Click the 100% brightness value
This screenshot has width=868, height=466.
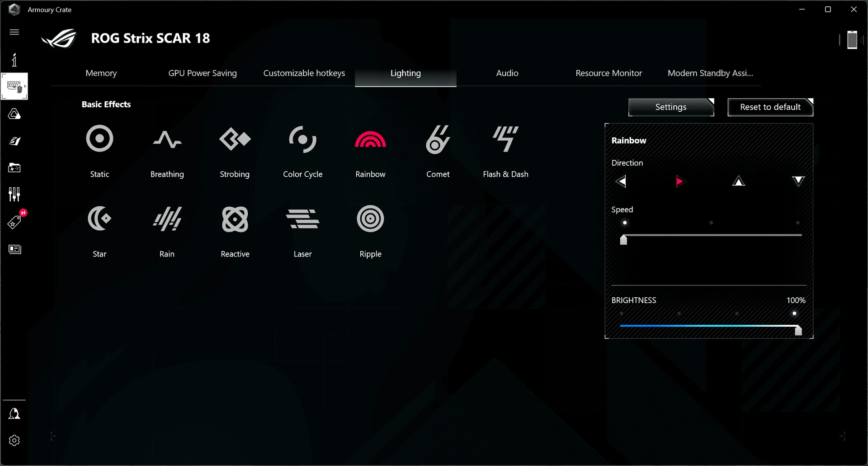coord(796,300)
